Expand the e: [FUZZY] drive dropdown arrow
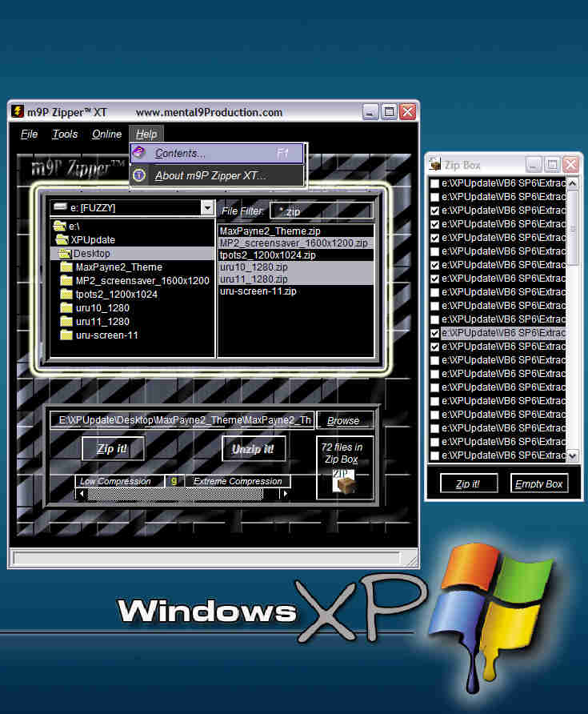Screen dimensions: 588x714 [x=207, y=207]
